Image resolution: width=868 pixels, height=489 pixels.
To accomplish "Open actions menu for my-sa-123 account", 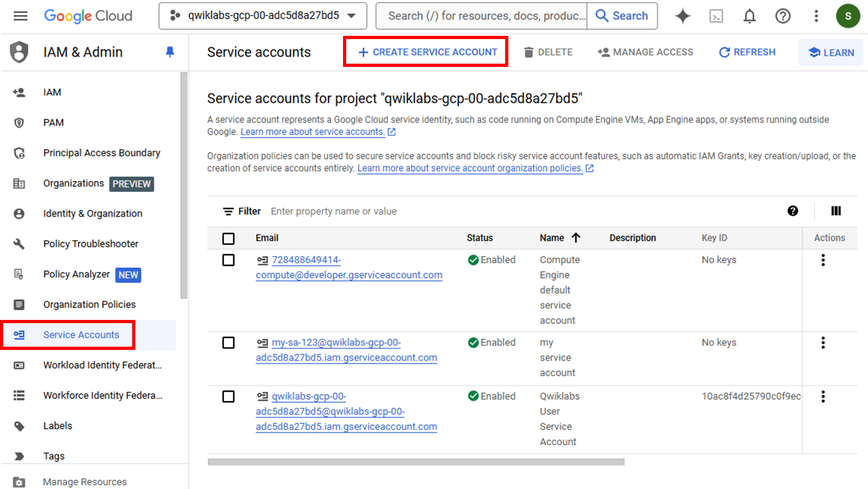I will click(x=823, y=342).
